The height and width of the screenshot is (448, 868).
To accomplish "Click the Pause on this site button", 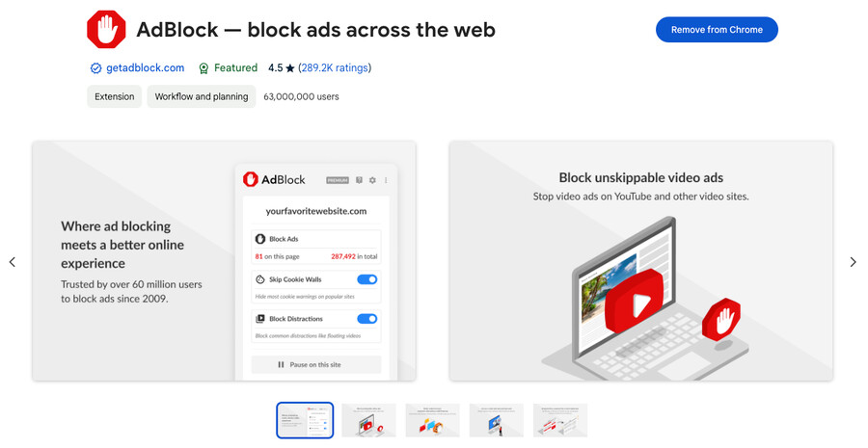I will 316,364.
